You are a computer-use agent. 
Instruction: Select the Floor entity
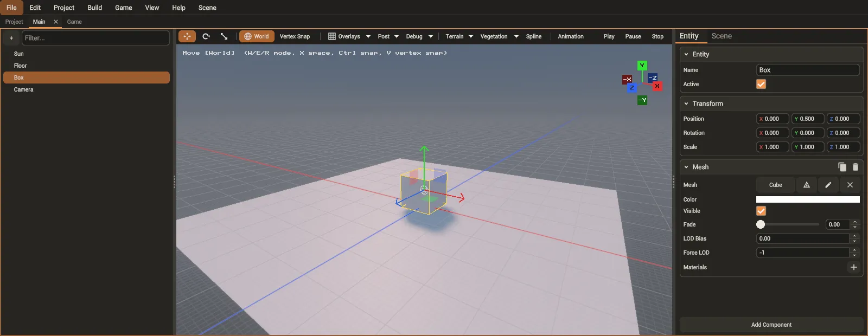coord(87,66)
